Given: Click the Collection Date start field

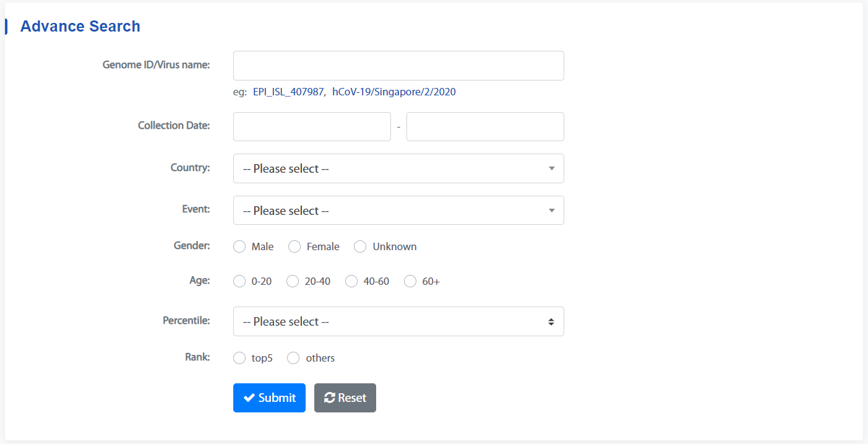Looking at the screenshot, I should (x=312, y=126).
